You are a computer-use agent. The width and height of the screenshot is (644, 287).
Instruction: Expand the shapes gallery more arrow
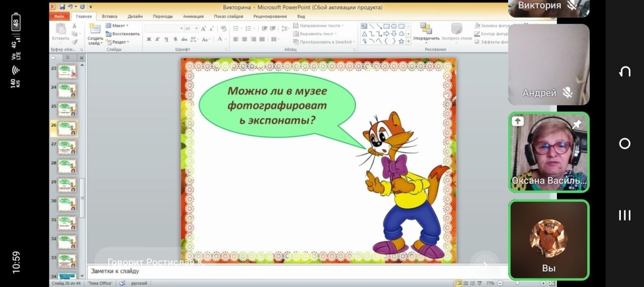pos(408,42)
